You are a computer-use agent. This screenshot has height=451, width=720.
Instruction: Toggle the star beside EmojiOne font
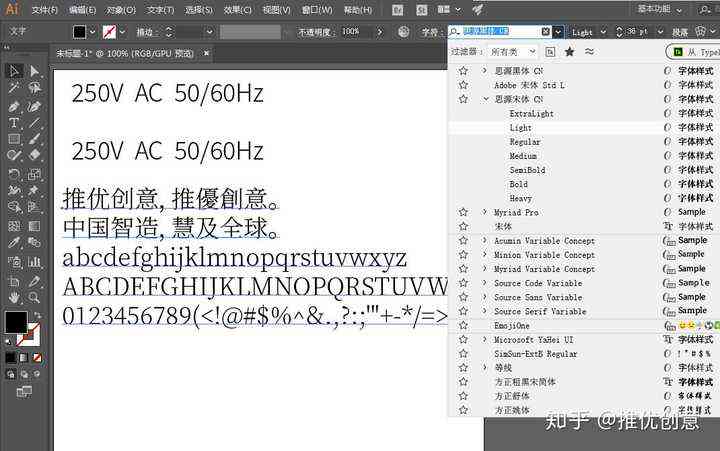click(463, 326)
